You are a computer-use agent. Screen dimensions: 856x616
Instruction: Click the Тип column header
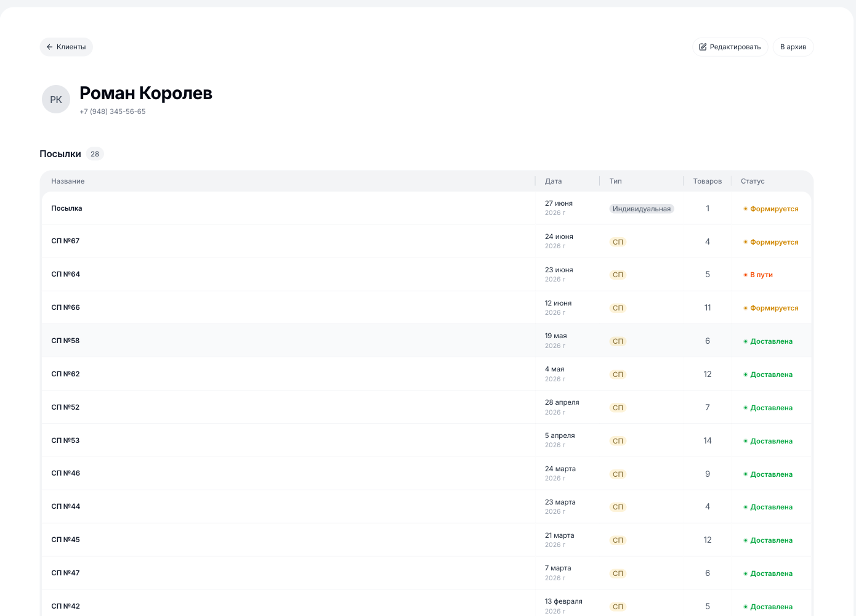point(616,181)
